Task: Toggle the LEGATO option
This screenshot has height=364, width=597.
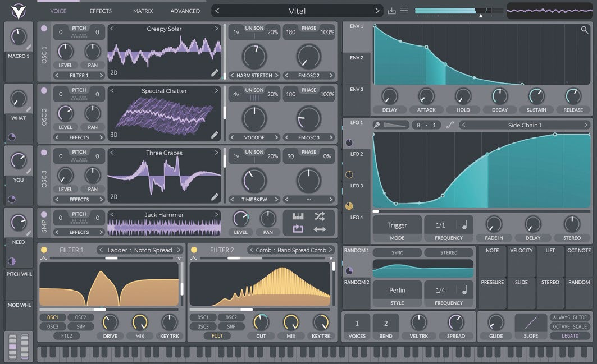Action: point(569,335)
